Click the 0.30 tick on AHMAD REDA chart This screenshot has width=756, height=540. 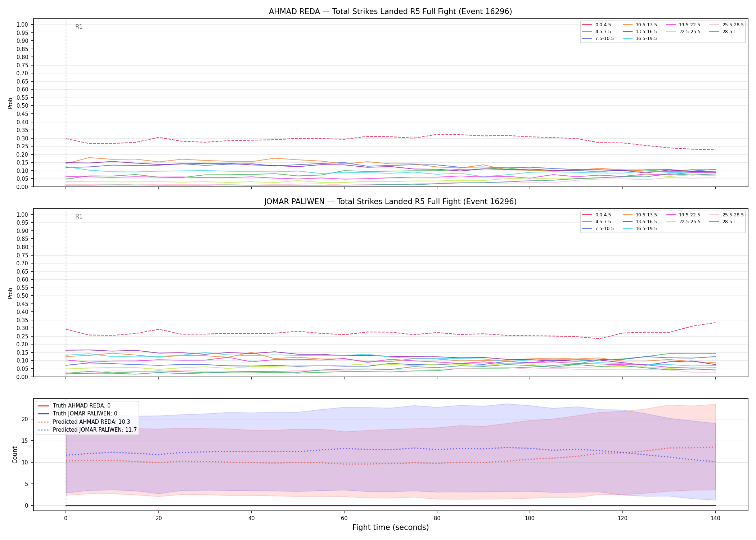(x=22, y=138)
